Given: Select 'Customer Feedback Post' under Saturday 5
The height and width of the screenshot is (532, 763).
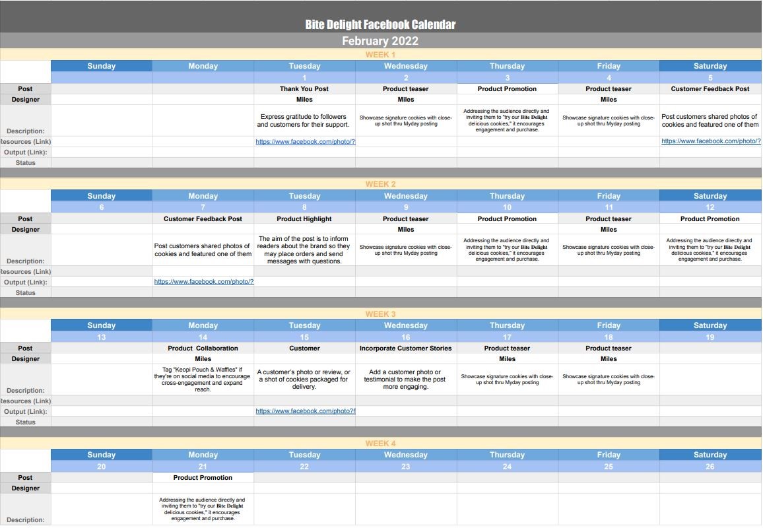Looking at the screenshot, I should point(710,88).
